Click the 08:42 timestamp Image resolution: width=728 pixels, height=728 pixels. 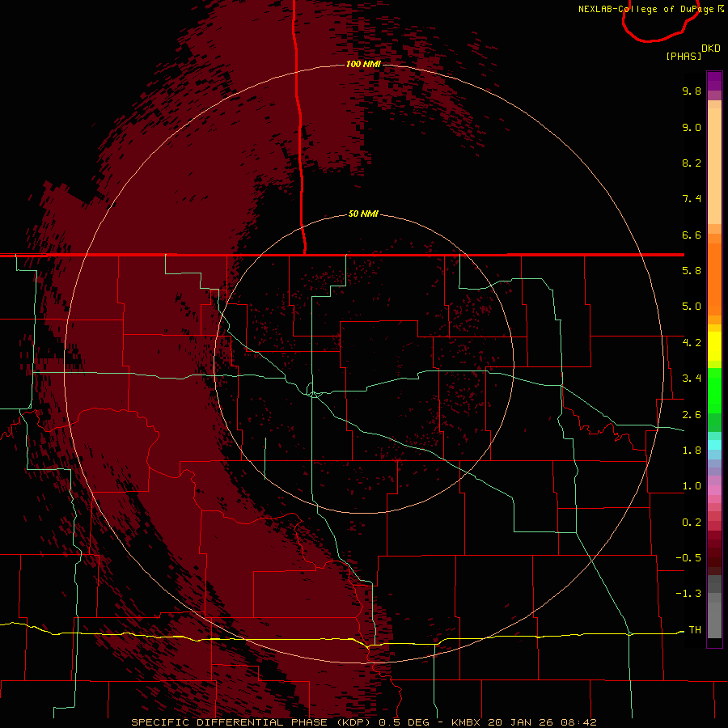pyautogui.click(x=578, y=722)
